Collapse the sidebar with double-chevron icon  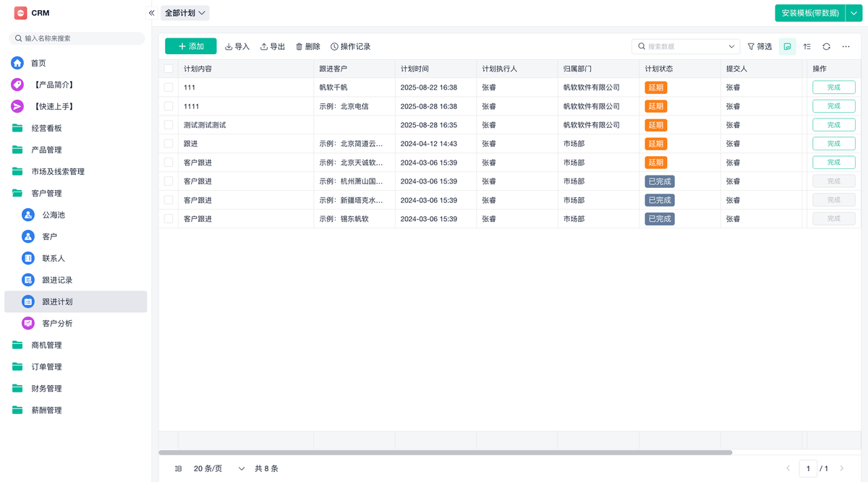[x=152, y=13]
